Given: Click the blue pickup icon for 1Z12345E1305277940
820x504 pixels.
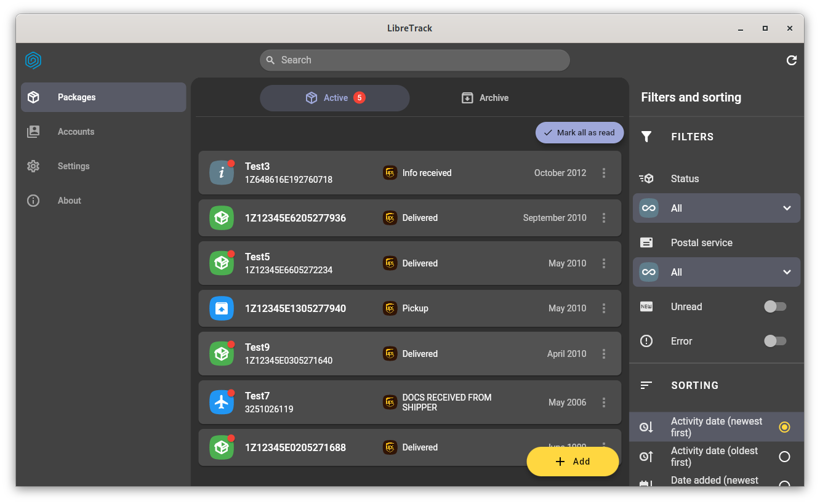Looking at the screenshot, I should click(x=222, y=308).
